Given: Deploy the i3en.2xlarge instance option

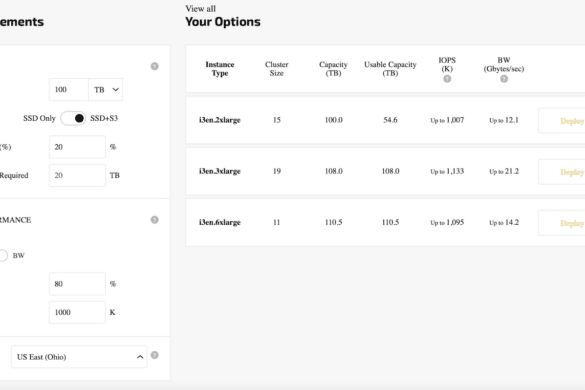Looking at the screenshot, I should click(562, 121).
